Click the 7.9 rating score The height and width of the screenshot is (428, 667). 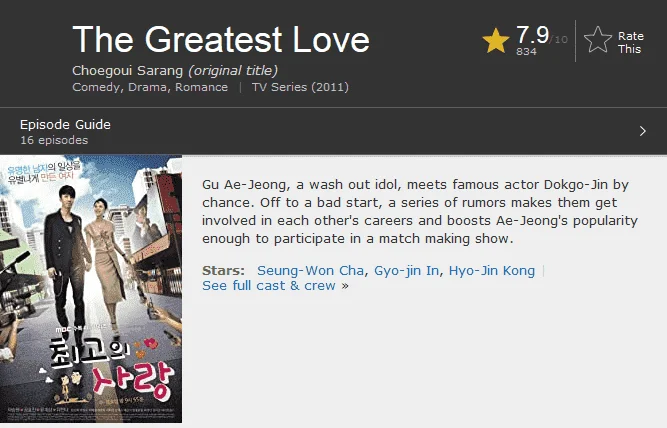(x=533, y=35)
